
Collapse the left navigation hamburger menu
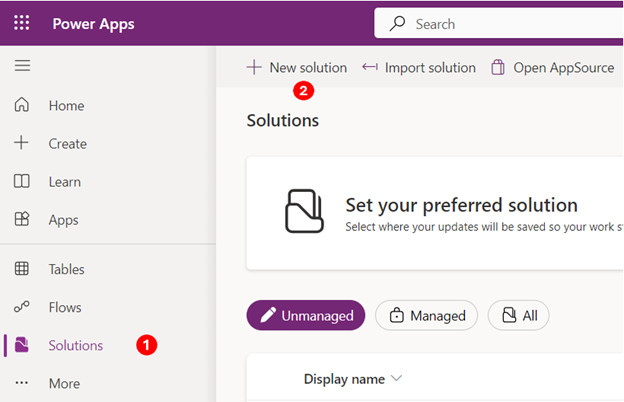22,65
